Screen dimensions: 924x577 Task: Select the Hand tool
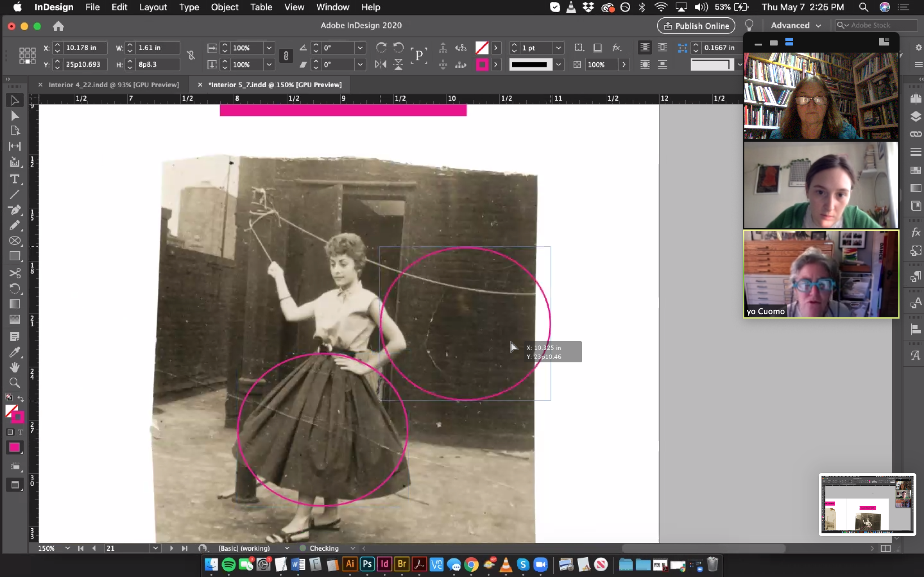tap(14, 367)
